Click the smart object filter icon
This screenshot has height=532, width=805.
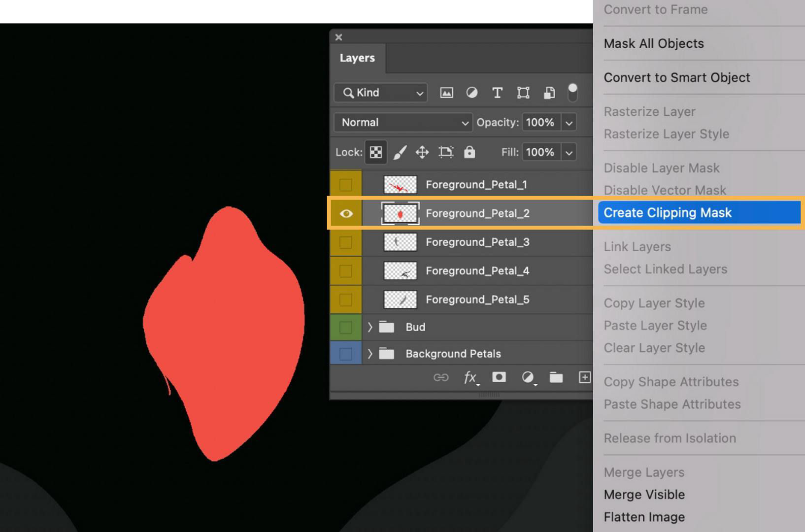[x=548, y=93]
